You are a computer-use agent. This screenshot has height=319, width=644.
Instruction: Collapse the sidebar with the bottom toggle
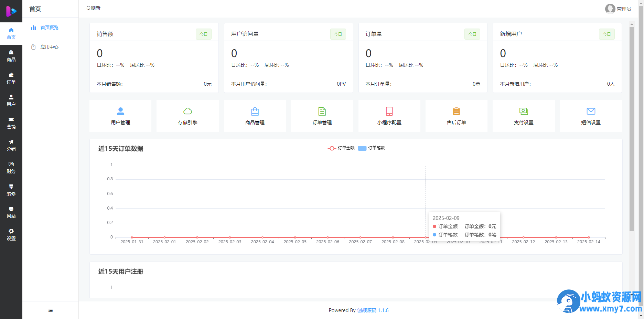coord(50,310)
